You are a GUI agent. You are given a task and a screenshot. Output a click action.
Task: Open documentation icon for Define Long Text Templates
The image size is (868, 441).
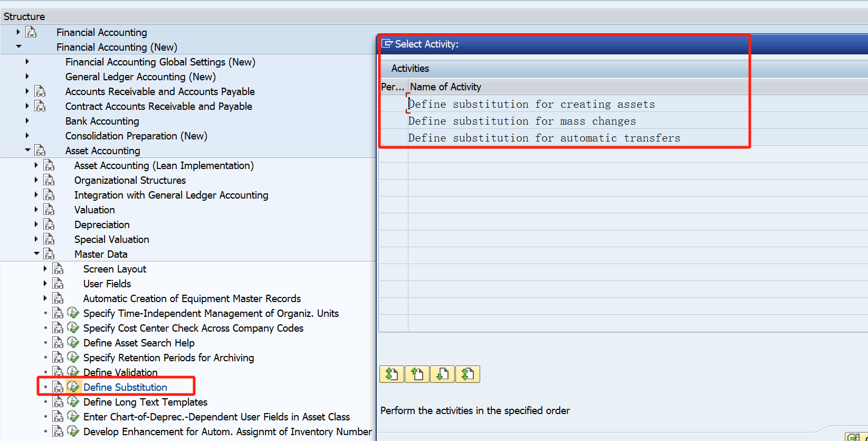58,402
